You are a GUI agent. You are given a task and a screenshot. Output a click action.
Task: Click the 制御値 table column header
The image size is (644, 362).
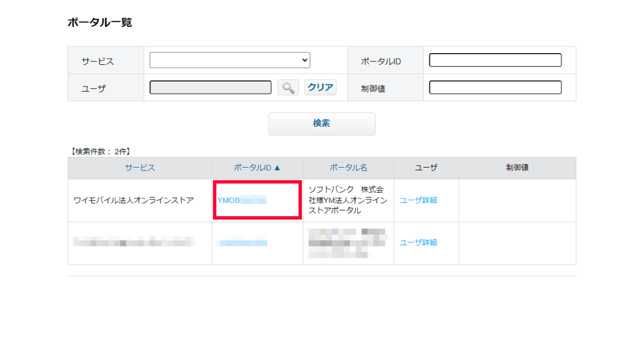click(517, 168)
